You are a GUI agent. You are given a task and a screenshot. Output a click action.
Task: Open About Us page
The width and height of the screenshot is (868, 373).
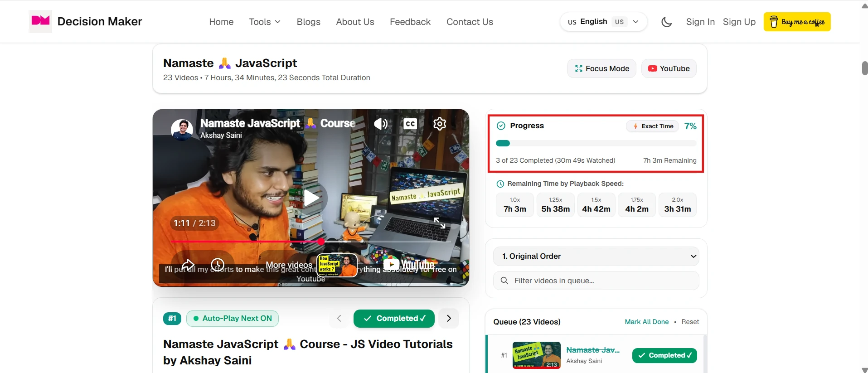(355, 22)
